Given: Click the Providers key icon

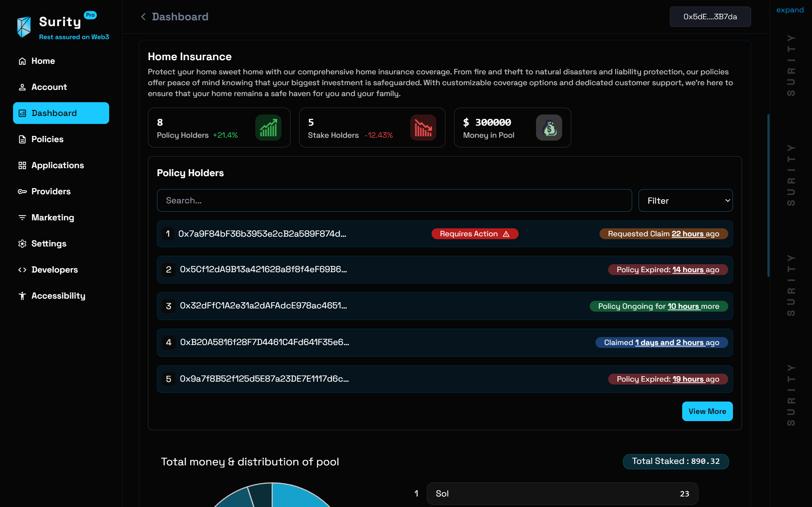Looking at the screenshot, I should point(22,191).
